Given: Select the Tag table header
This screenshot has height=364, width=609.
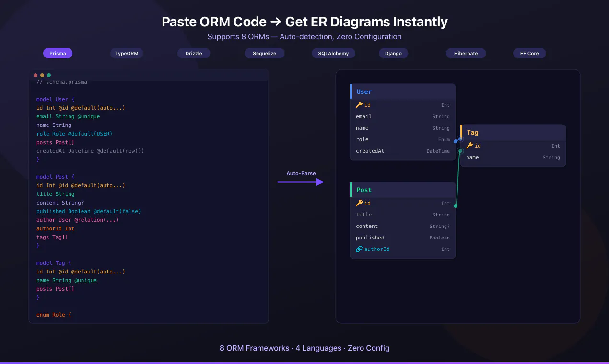Looking at the screenshot, I should [513, 132].
